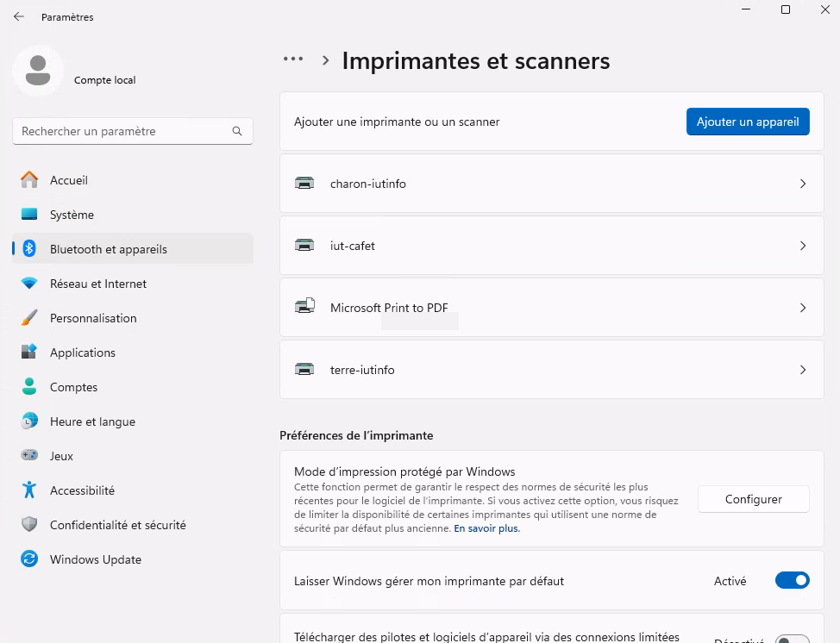Open Heure et langue settings
The width and height of the screenshot is (840, 643).
(132, 421)
